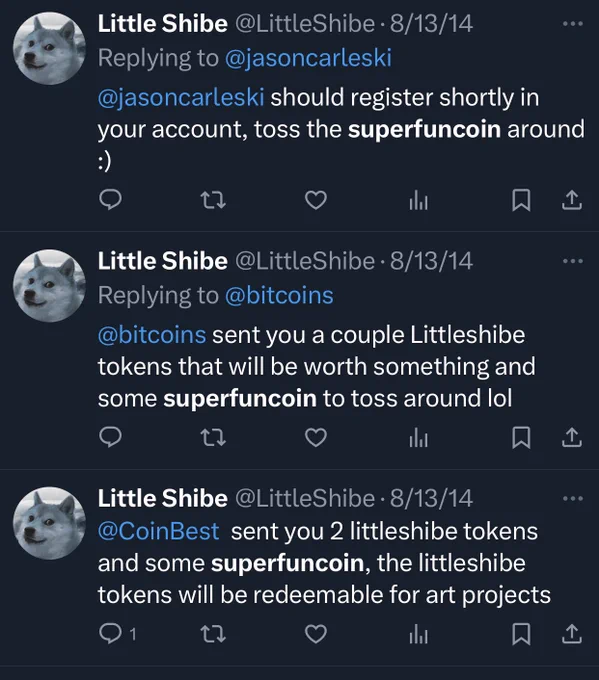The width and height of the screenshot is (599, 680).
Task: Open the @jasoncarleski profile in Replying to
Action: click(x=308, y=58)
